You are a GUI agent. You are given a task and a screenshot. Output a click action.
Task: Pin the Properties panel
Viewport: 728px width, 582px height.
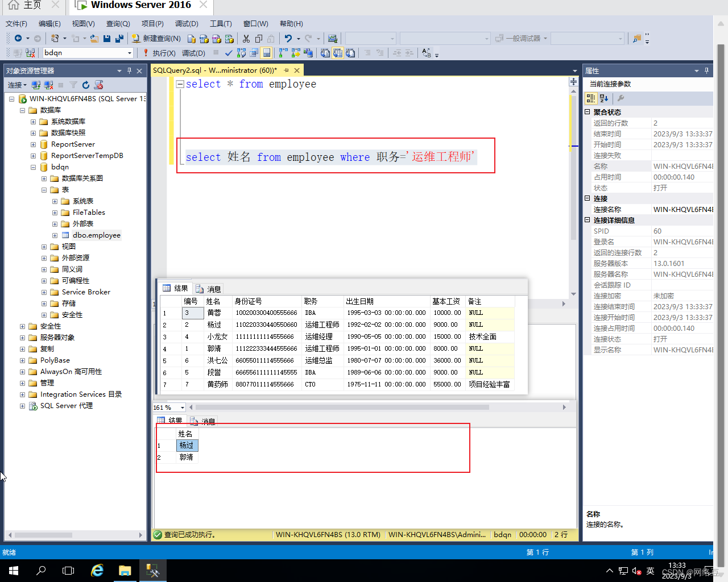(x=706, y=70)
